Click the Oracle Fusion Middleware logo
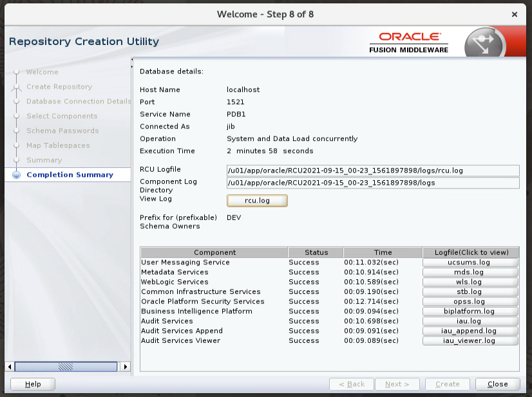Viewport: 532px width, 397px height. [409, 42]
